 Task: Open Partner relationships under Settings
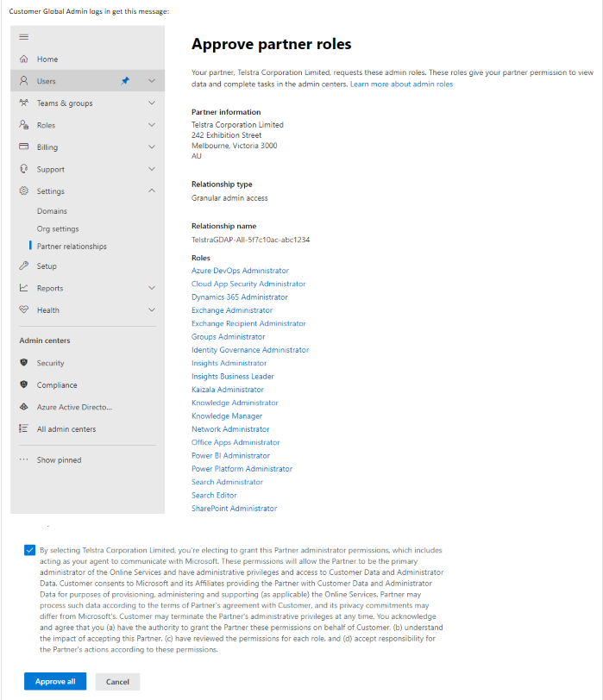pos(72,247)
